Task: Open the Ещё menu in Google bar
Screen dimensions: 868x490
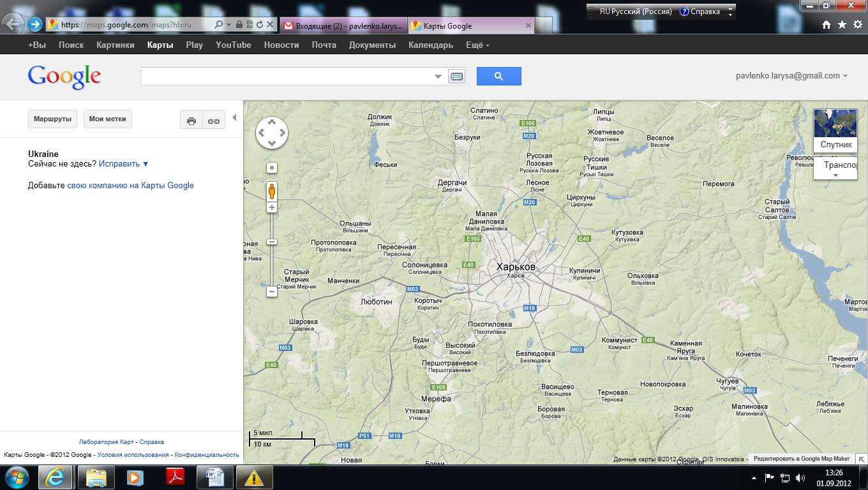Action: pos(477,45)
